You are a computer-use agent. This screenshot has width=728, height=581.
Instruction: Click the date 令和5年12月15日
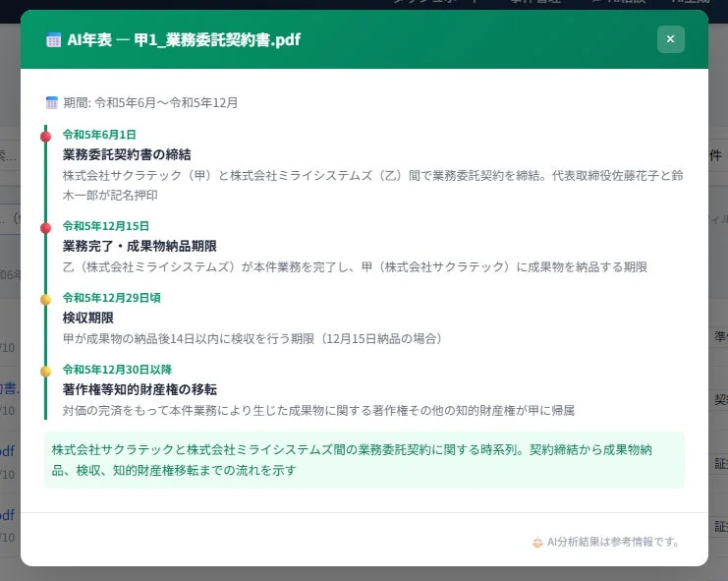coord(106,226)
